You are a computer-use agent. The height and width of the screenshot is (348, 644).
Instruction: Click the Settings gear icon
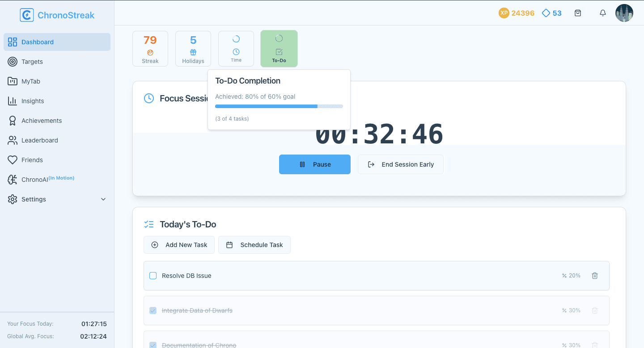click(13, 199)
